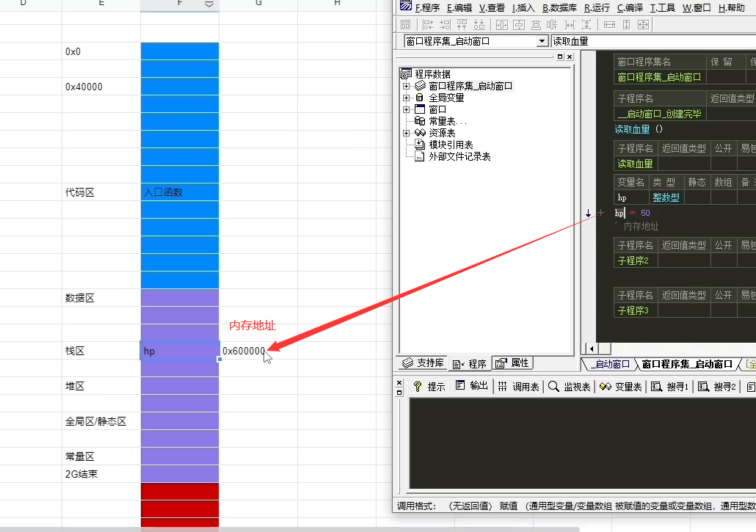Click the 常量表 icon in tree

pos(420,121)
